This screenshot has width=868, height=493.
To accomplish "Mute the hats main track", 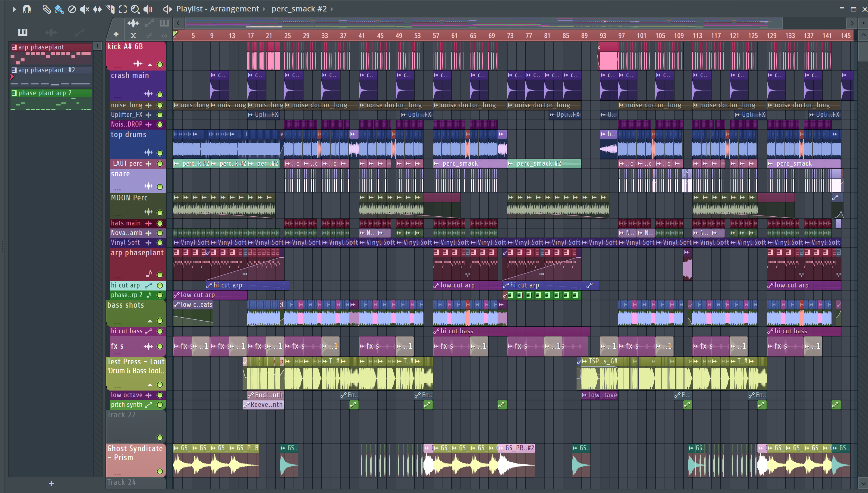I will (160, 224).
